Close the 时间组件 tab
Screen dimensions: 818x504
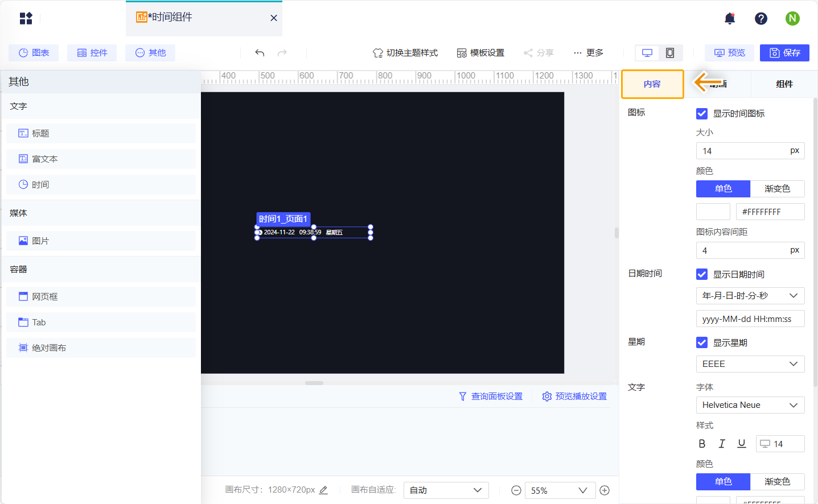click(274, 18)
